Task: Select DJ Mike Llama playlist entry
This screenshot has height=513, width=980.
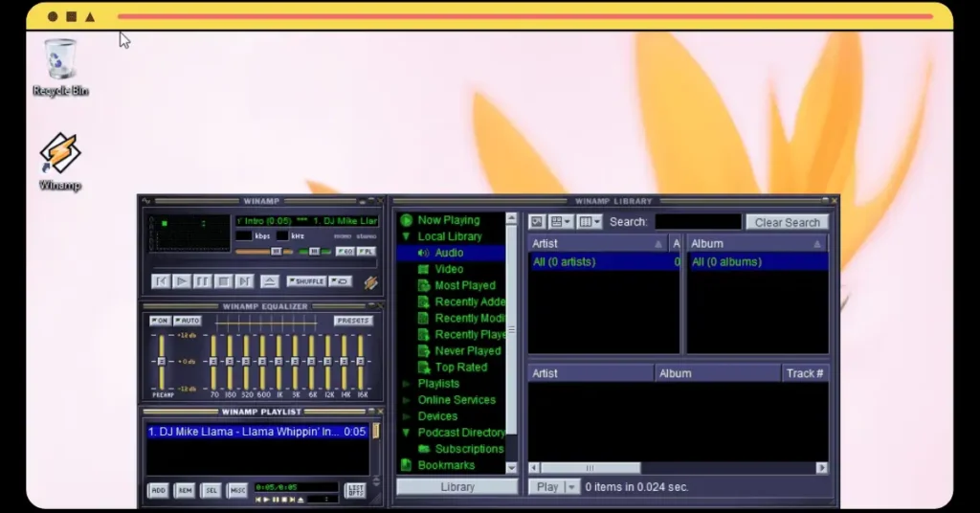Action: click(256, 432)
